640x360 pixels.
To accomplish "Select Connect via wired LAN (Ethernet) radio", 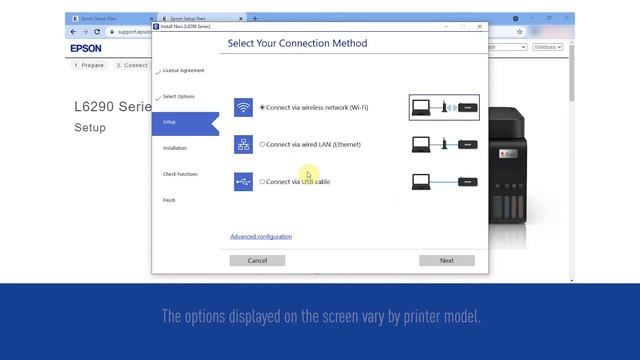I will tap(262, 144).
